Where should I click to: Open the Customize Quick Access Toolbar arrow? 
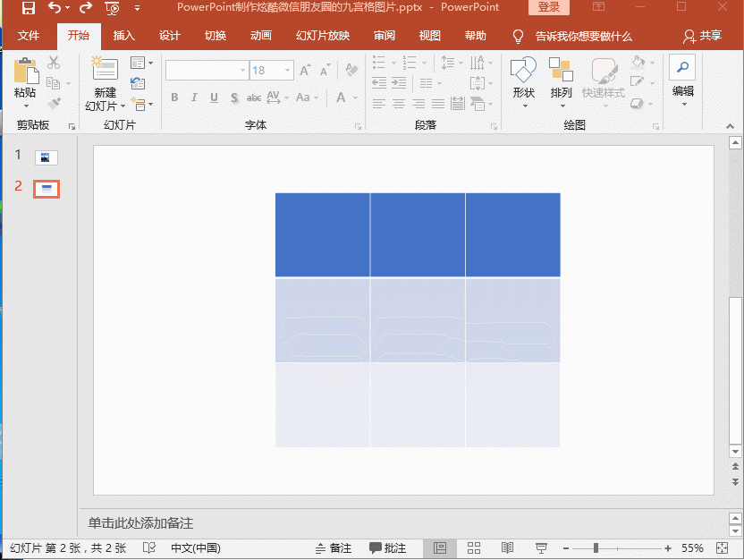137,8
